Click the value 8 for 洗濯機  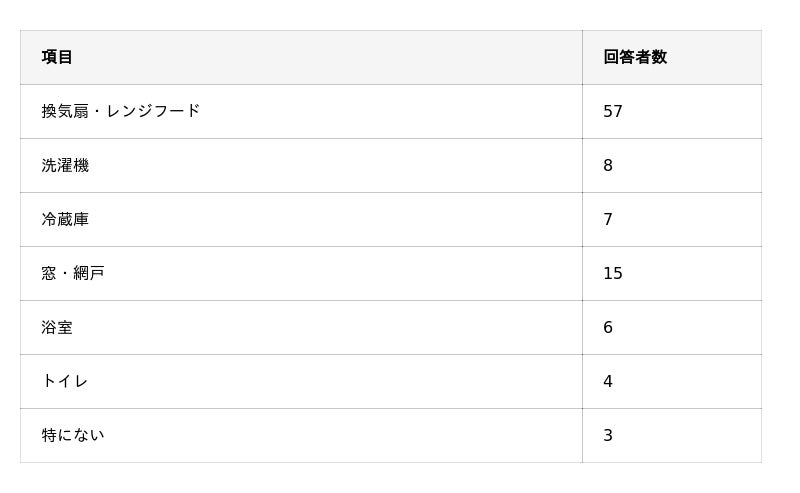(x=608, y=165)
